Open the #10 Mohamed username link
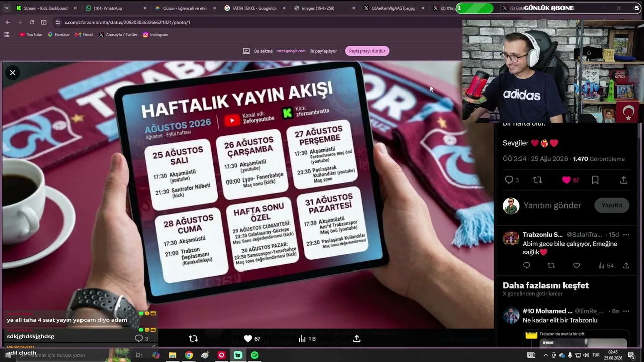 589,311
